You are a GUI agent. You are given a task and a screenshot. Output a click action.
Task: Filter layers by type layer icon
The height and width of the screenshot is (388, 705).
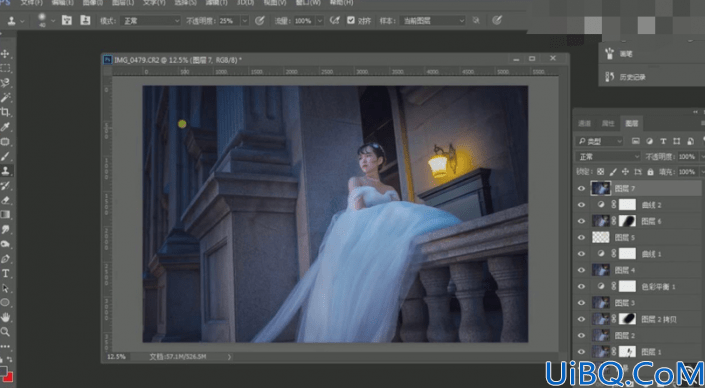663,141
